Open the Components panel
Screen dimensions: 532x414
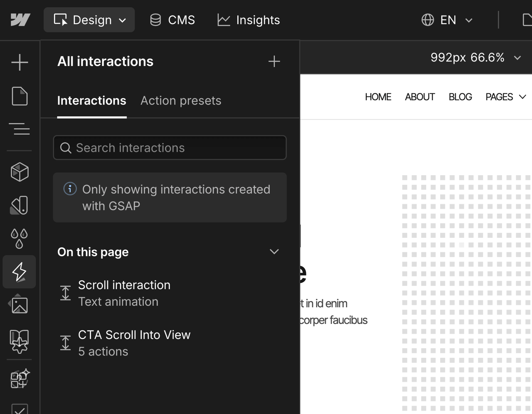pos(20,172)
